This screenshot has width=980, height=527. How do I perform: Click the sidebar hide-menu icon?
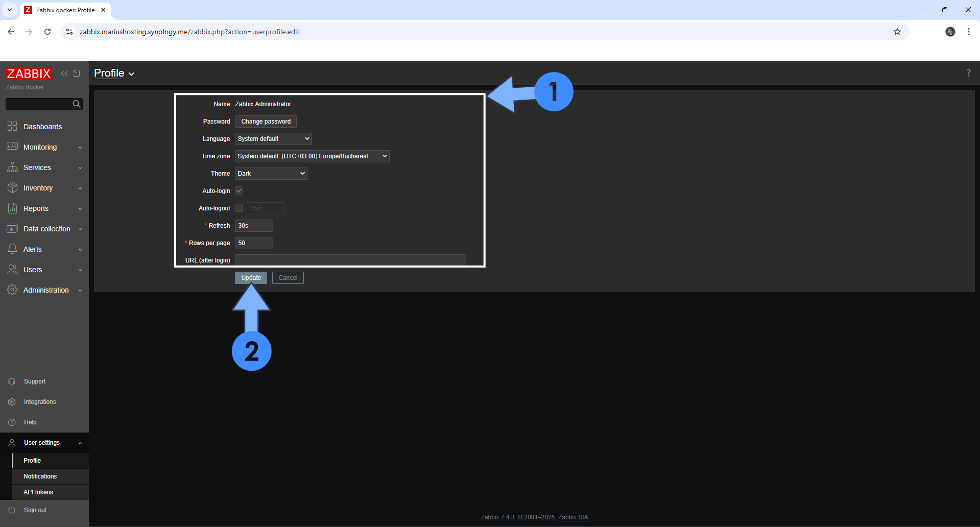[77, 74]
